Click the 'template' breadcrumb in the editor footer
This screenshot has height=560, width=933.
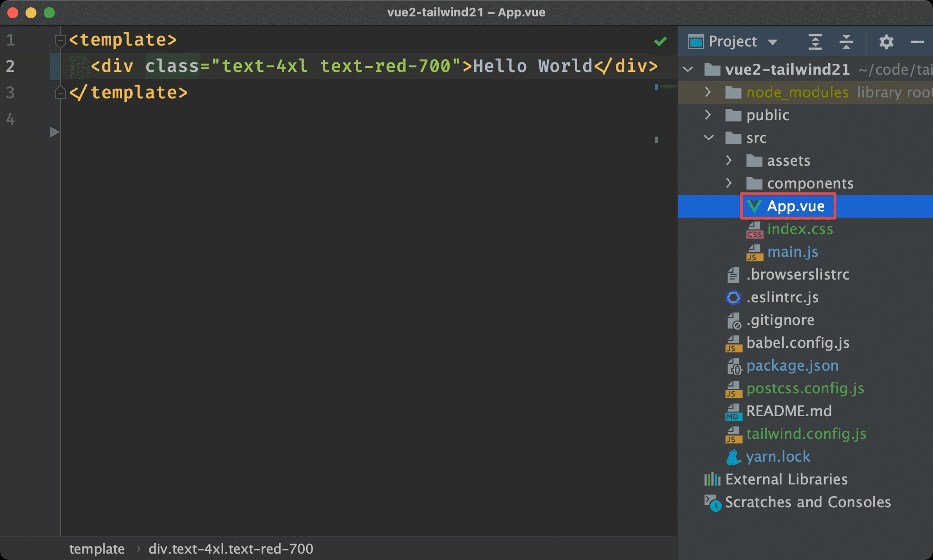pyautogui.click(x=97, y=549)
